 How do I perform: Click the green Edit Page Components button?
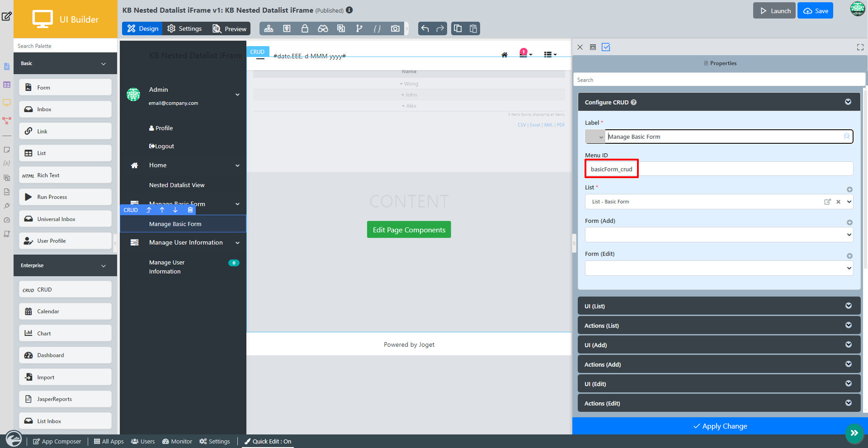[409, 230]
